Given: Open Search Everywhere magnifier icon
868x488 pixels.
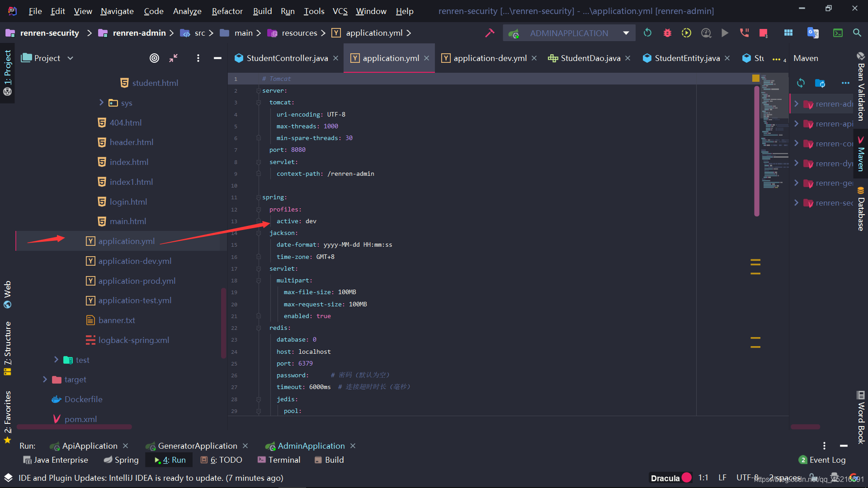Looking at the screenshot, I should pyautogui.click(x=857, y=33).
